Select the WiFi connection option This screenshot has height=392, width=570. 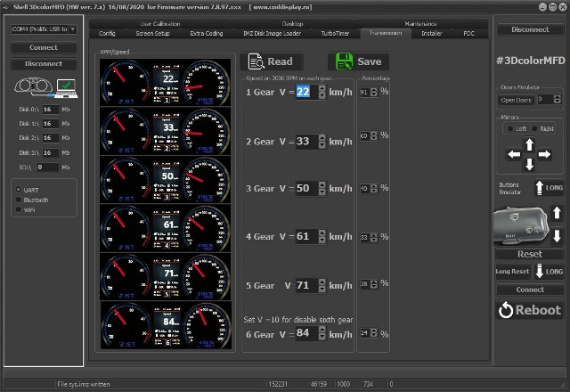pos(20,210)
